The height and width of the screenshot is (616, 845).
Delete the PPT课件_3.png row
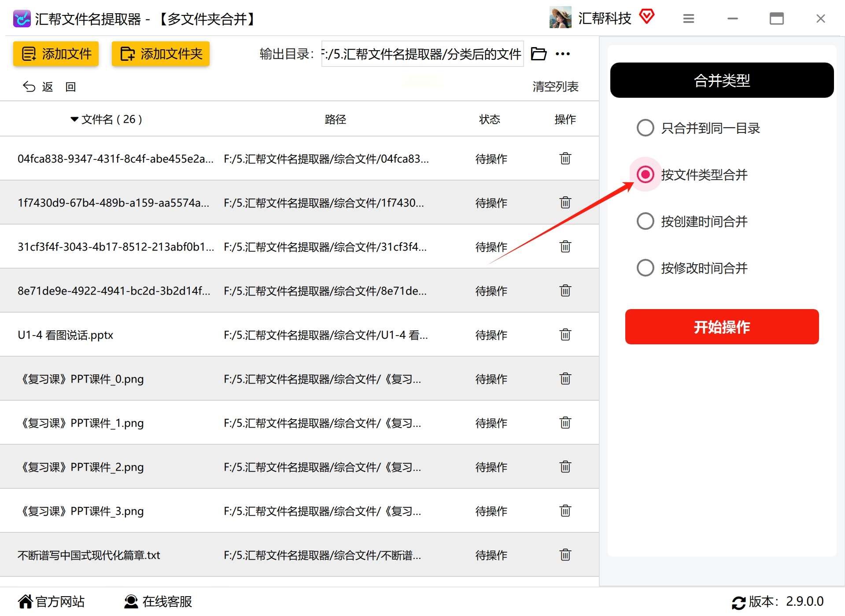tap(565, 511)
